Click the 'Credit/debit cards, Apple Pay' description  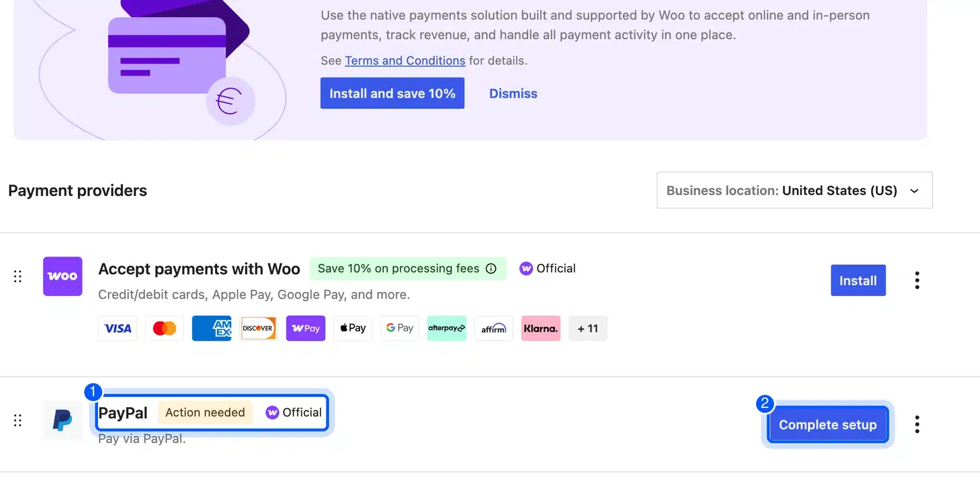254,295
